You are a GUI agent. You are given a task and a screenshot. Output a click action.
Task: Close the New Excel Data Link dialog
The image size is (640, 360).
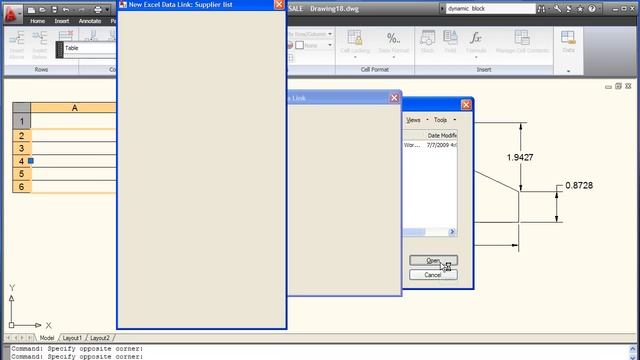279,4
